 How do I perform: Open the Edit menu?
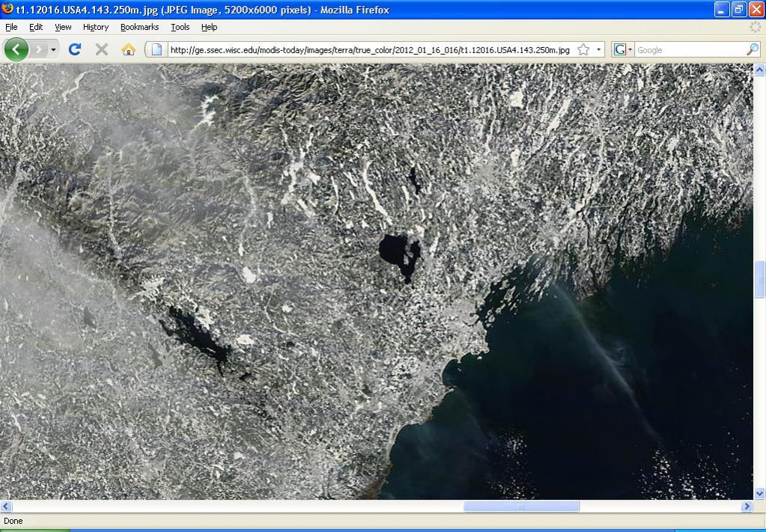pyautogui.click(x=36, y=28)
